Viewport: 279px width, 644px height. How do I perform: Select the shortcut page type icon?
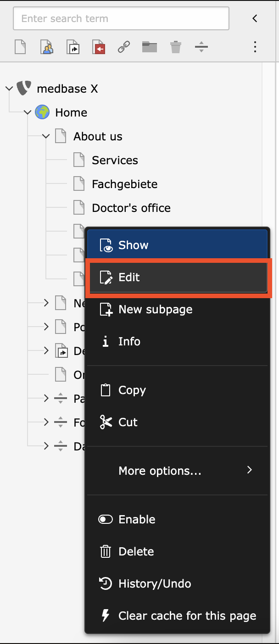73,47
